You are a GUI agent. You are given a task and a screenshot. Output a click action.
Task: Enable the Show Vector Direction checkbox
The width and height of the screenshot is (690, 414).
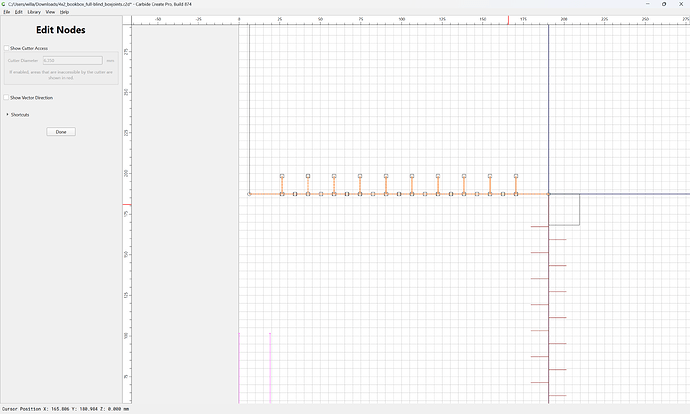coord(7,98)
